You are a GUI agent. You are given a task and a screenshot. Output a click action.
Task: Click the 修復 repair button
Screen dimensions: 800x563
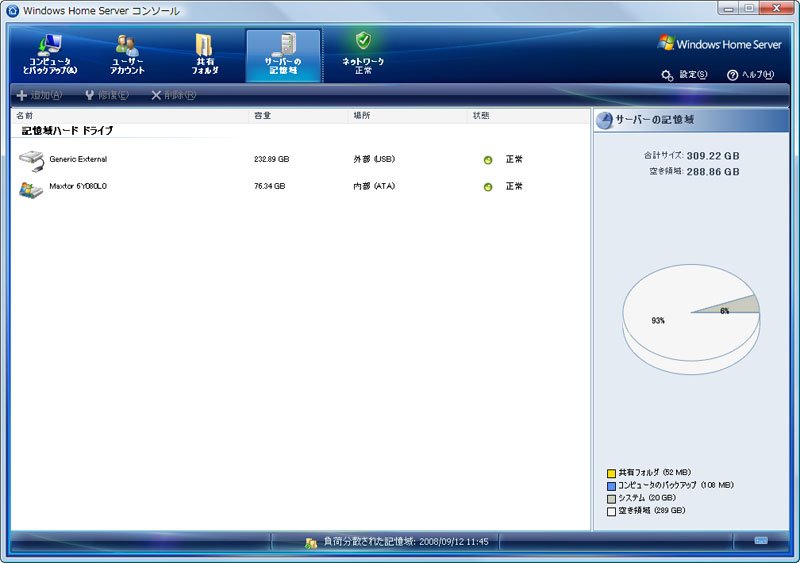(107, 95)
